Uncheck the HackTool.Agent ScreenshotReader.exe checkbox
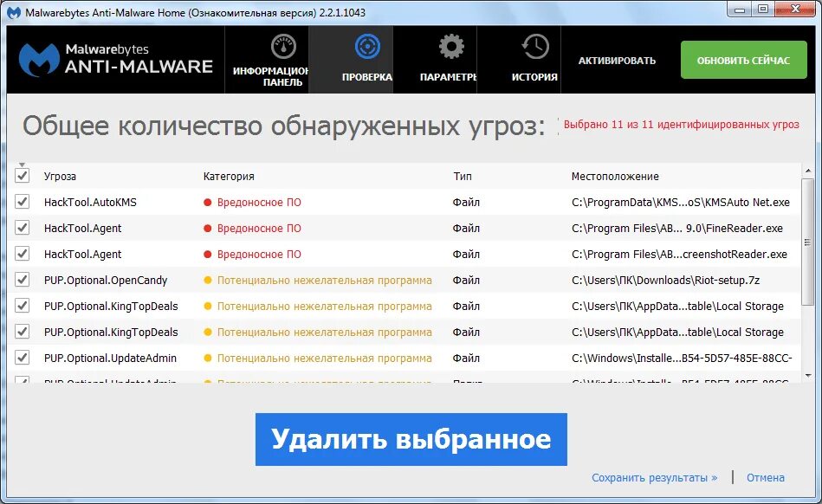Screen dimensions: 822x504 pos(22,254)
